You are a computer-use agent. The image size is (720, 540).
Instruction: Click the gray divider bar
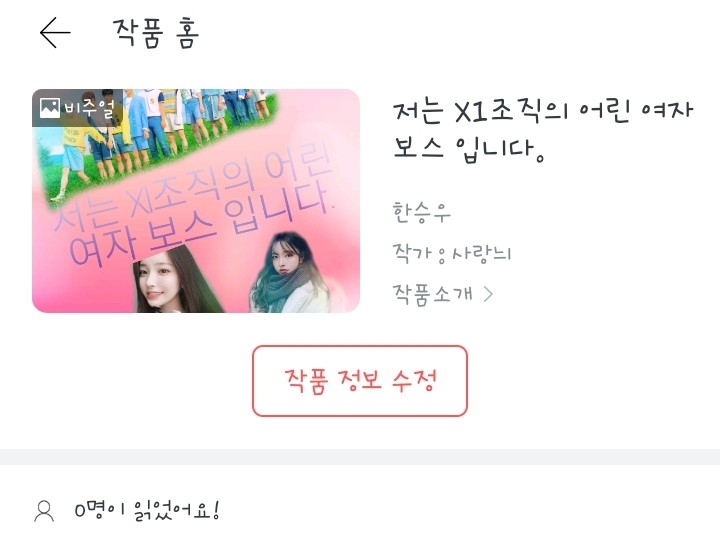pyautogui.click(x=360, y=456)
